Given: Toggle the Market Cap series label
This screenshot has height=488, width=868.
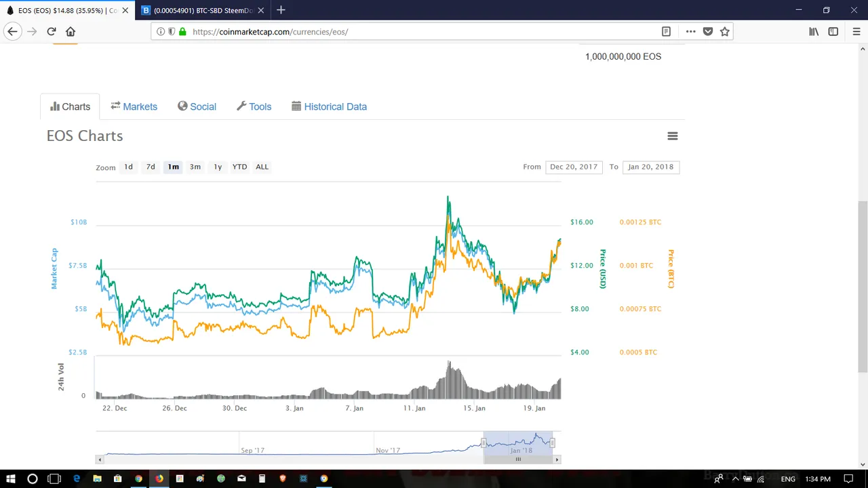Looking at the screenshot, I should click(54, 268).
